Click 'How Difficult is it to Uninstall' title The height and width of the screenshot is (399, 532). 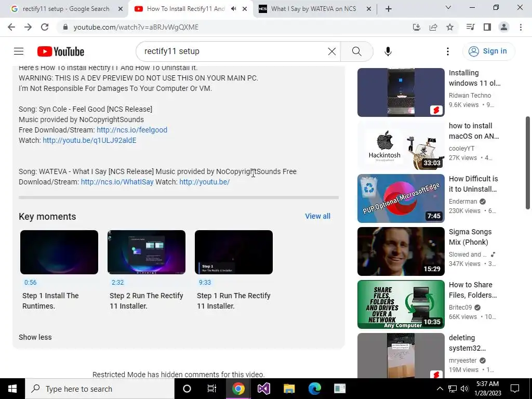click(473, 184)
